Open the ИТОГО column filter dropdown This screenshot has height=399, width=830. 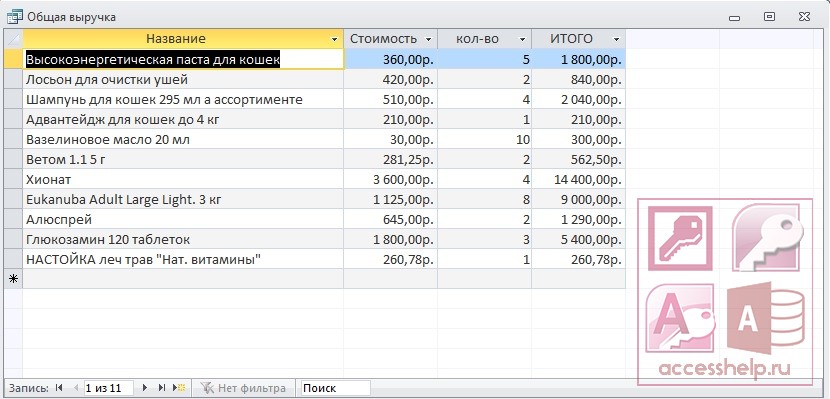pyautogui.click(x=616, y=39)
